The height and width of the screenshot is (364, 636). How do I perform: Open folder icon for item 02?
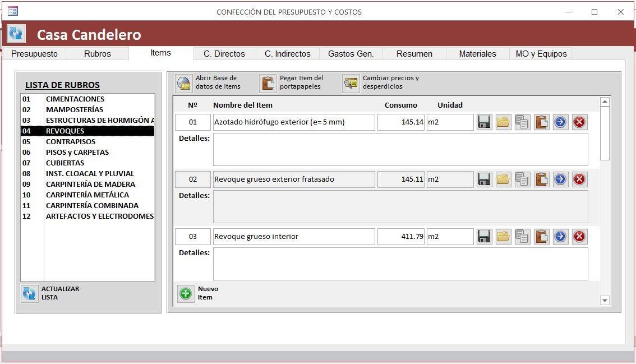tap(503, 179)
